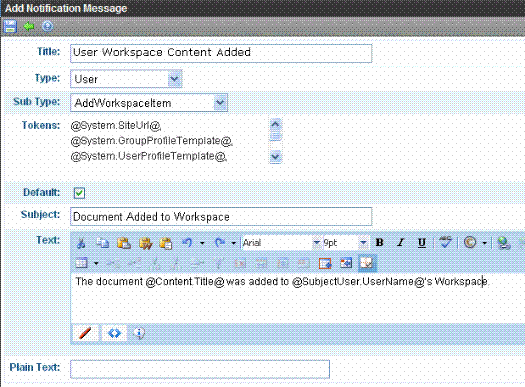Select the @System.GroupProfileTemplate@ token

151,141
